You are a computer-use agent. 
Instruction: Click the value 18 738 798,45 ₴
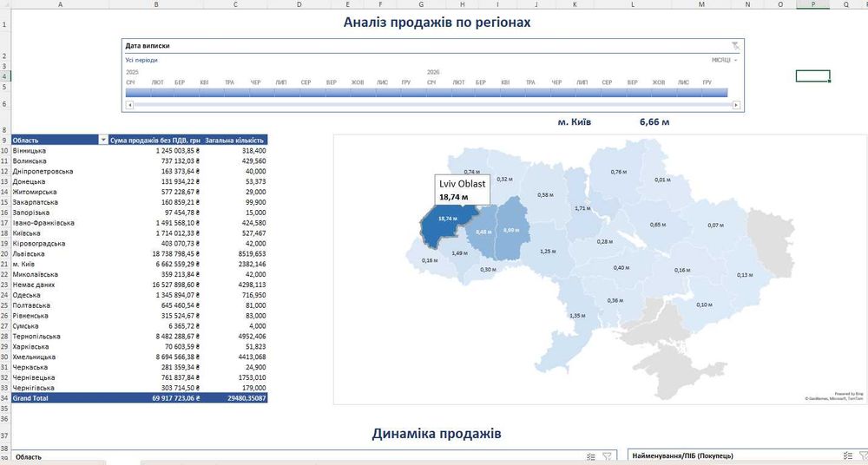(x=175, y=254)
